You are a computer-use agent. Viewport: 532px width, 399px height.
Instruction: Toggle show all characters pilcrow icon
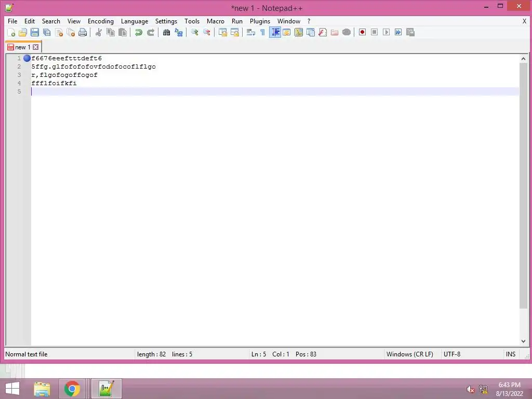(262, 32)
